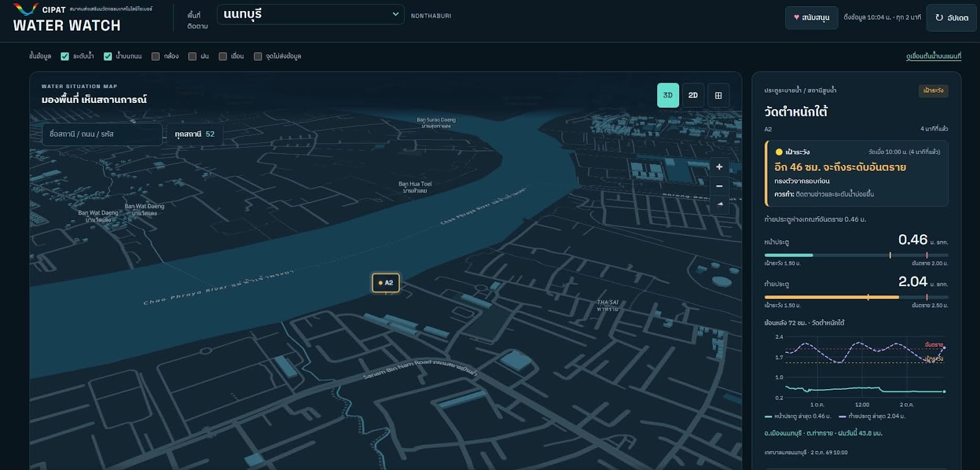Click the 2.04 rear gate value
980x470 pixels.
tap(913, 281)
